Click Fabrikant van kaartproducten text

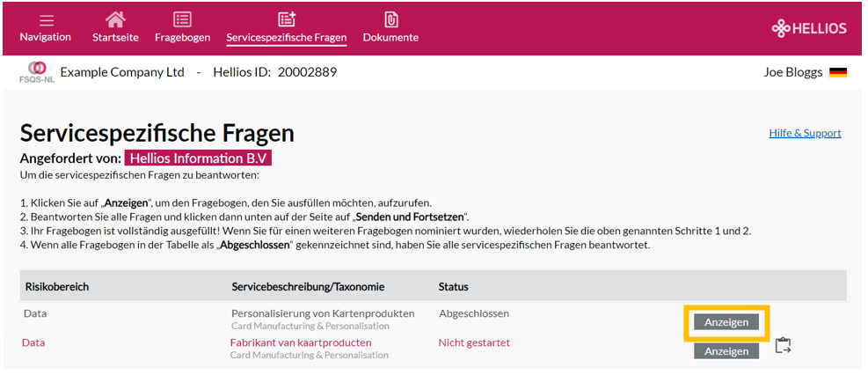tap(301, 343)
